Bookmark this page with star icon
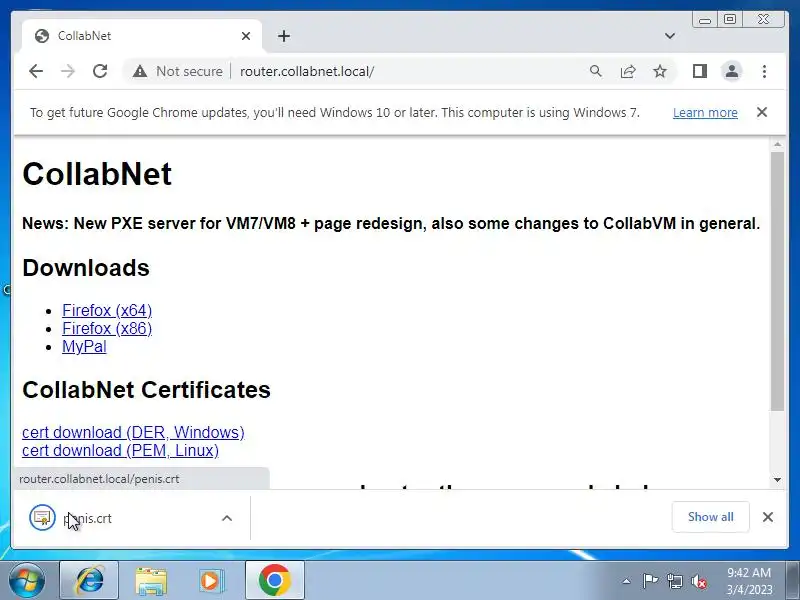Viewport: 800px width, 600px height. 660,71
